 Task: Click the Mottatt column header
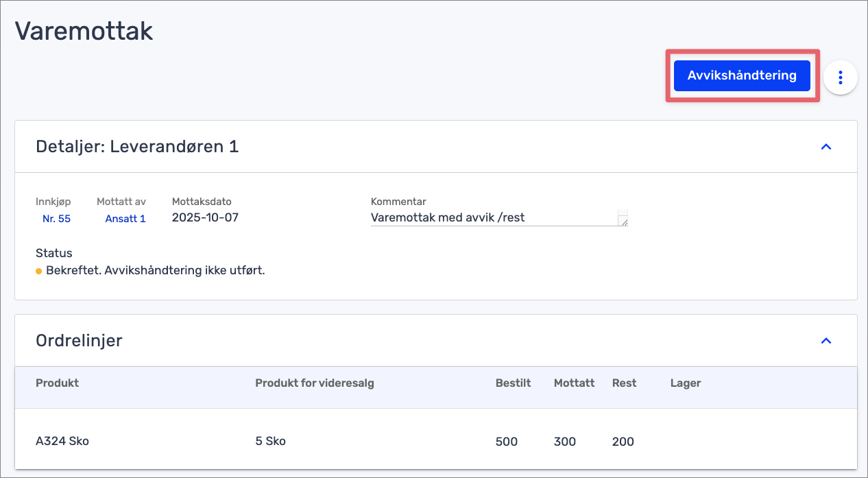(x=574, y=383)
